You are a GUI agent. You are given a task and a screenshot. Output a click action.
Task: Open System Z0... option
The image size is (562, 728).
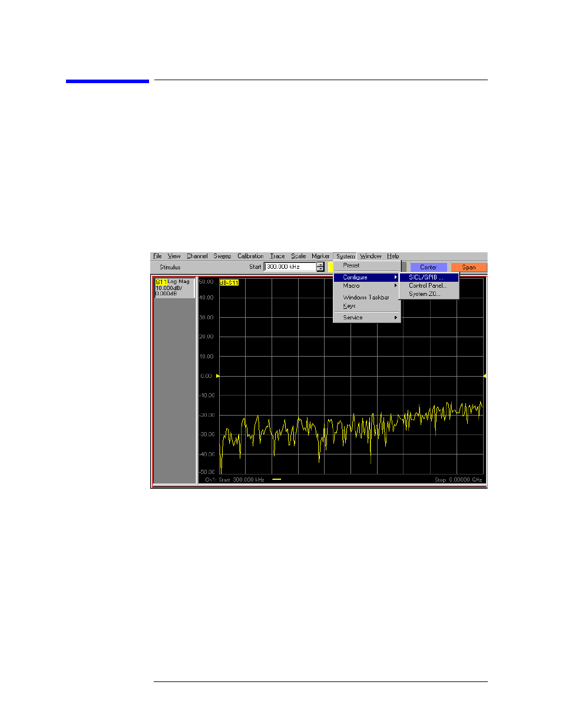point(429,294)
